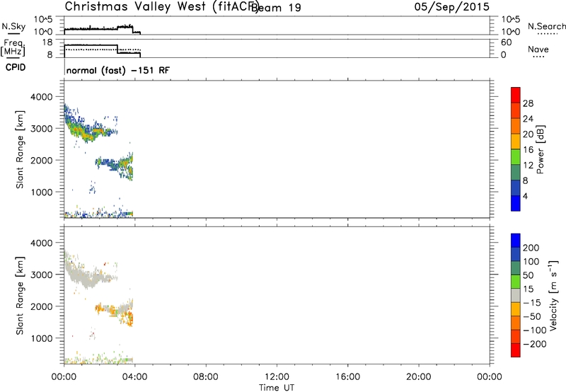Select the "Slant Range [km]" label of the velocity panel
The height and width of the screenshot is (392, 566).
click(x=20, y=296)
